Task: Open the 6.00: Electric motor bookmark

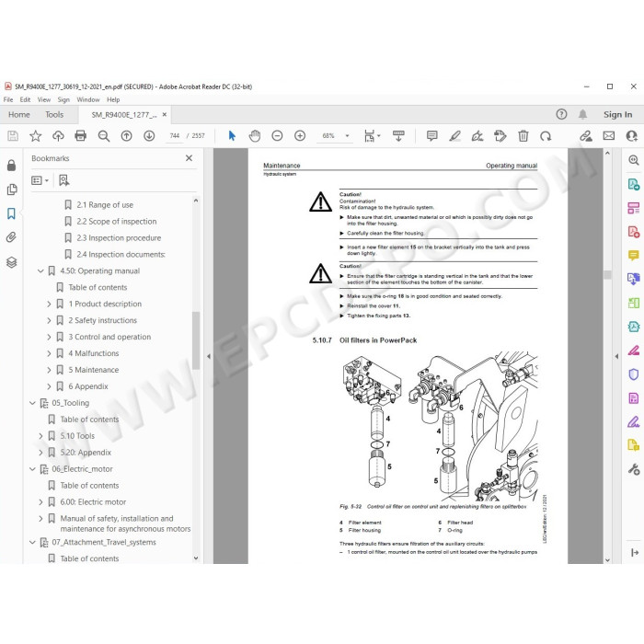Action: pos(93,502)
